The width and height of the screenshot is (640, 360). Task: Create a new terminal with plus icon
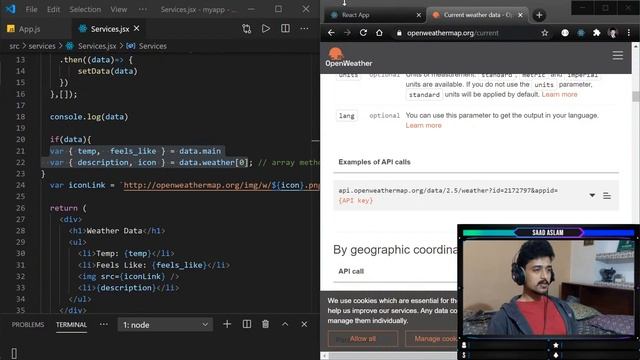click(227, 324)
